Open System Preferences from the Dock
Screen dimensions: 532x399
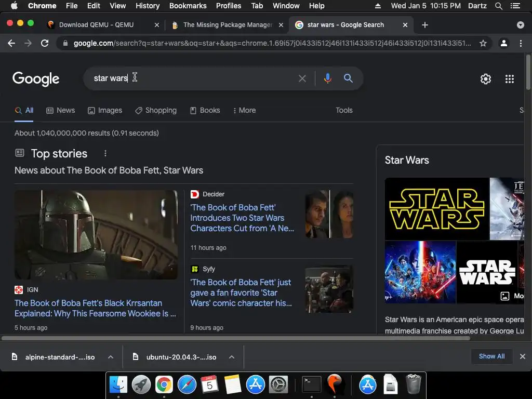tap(278, 384)
